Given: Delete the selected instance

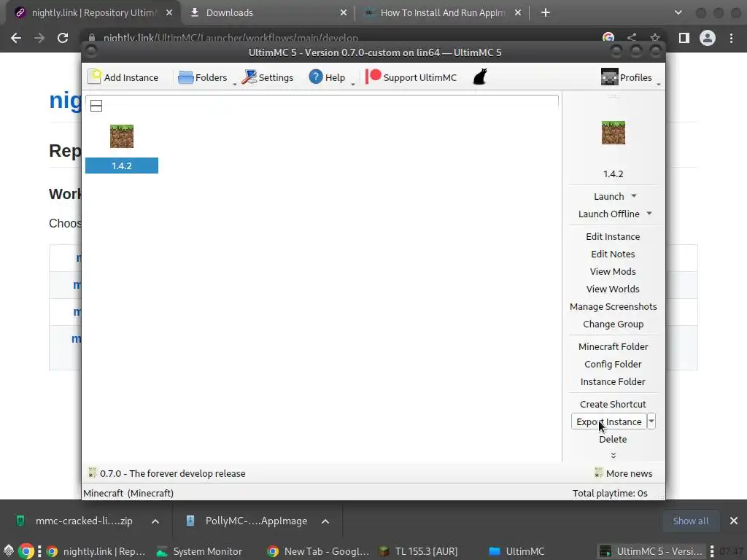Looking at the screenshot, I should 613,440.
